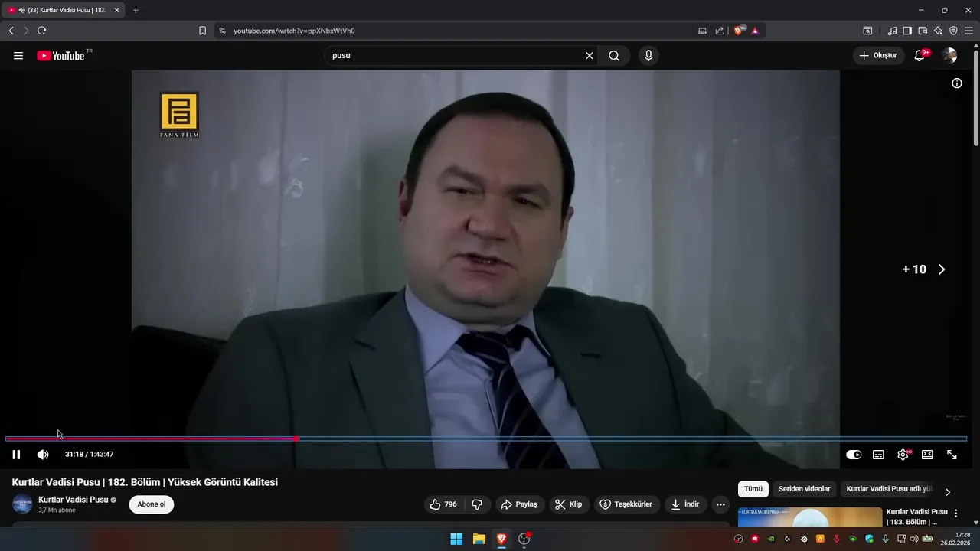Click the Oluştur create button
This screenshot has width=980, height=551.
coord(877,56)
